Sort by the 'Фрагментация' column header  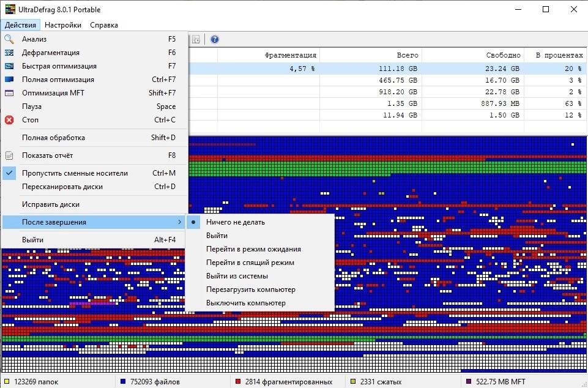(x=269, y=55)
